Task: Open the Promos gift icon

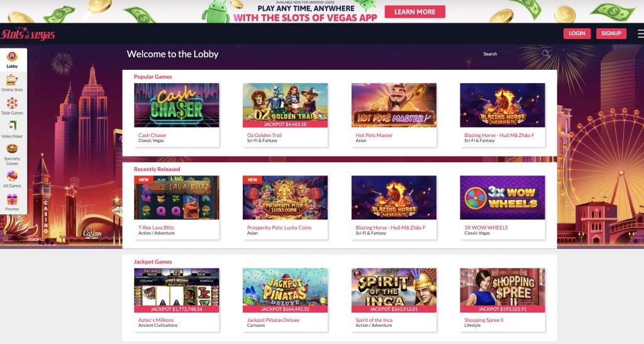Action: (12, 199)
